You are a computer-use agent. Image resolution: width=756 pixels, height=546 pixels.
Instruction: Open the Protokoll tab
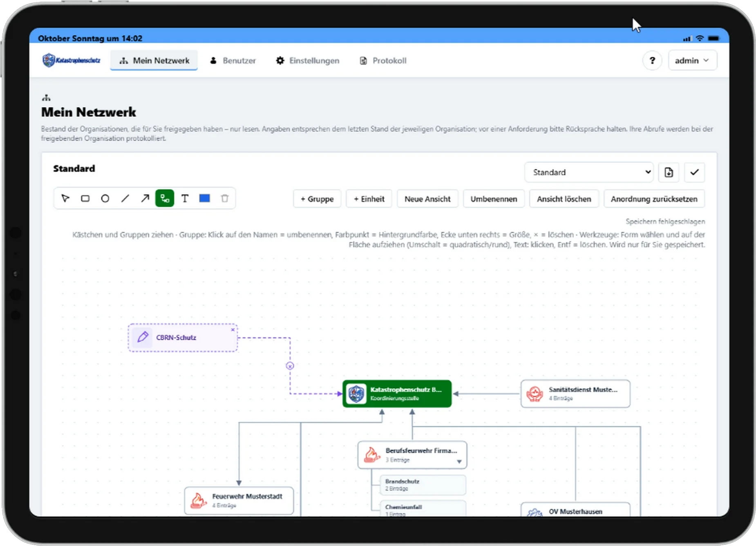coord(383,60)
